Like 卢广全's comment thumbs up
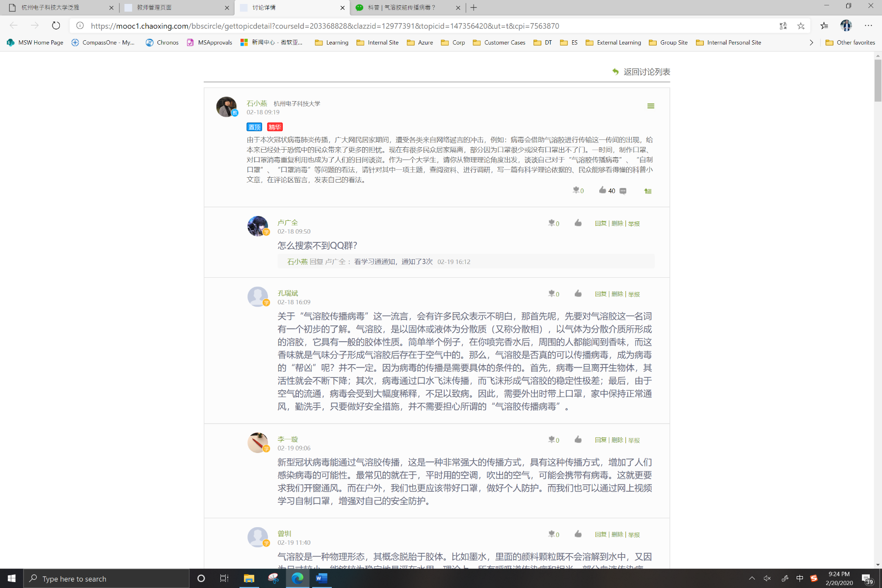Image resolution: width=882 pixels, height=588 pixels. coord(578,223)
